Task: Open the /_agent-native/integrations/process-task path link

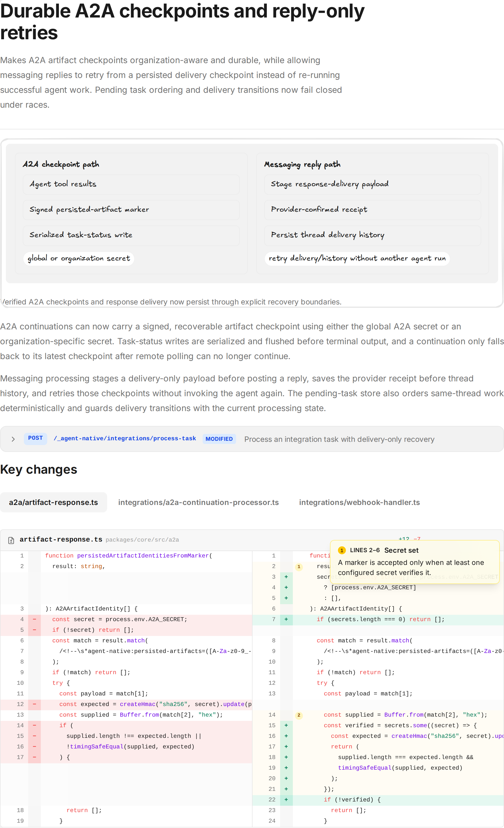Action: 125,438
